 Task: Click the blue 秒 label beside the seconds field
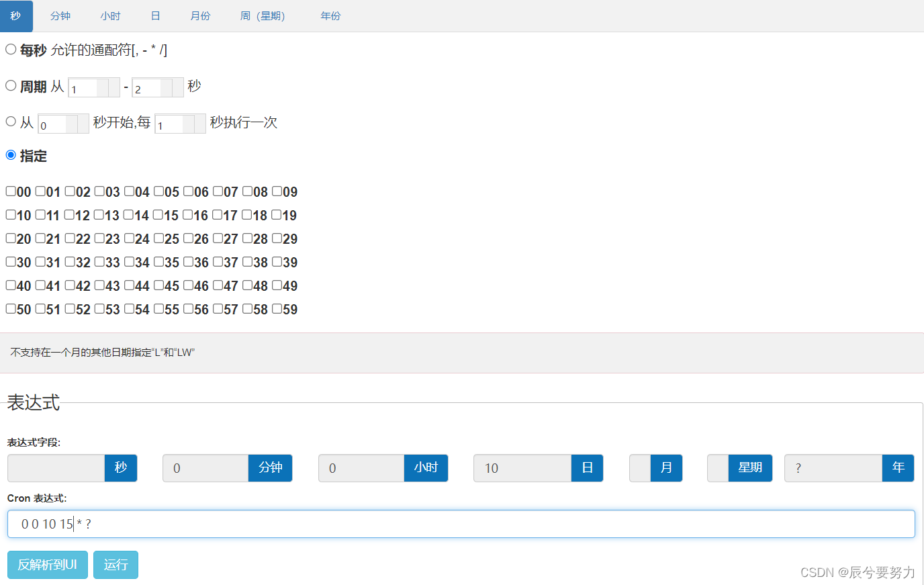[x=121, y=468]
